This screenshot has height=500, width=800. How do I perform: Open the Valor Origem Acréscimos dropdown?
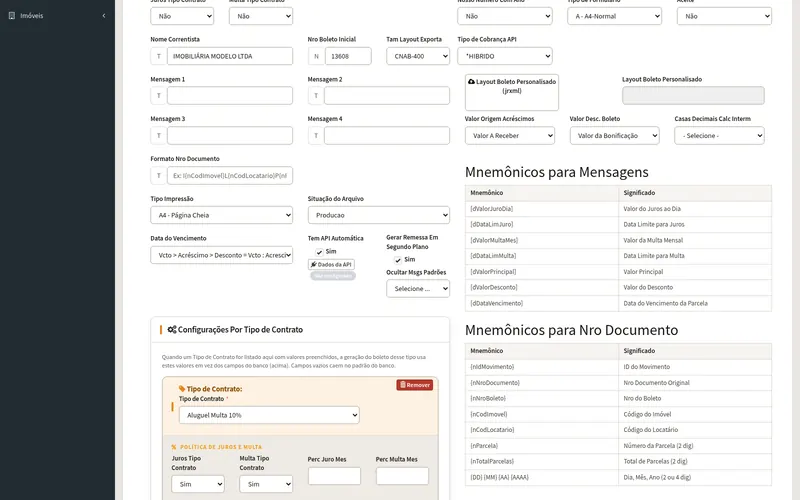[x=510, y=136]
